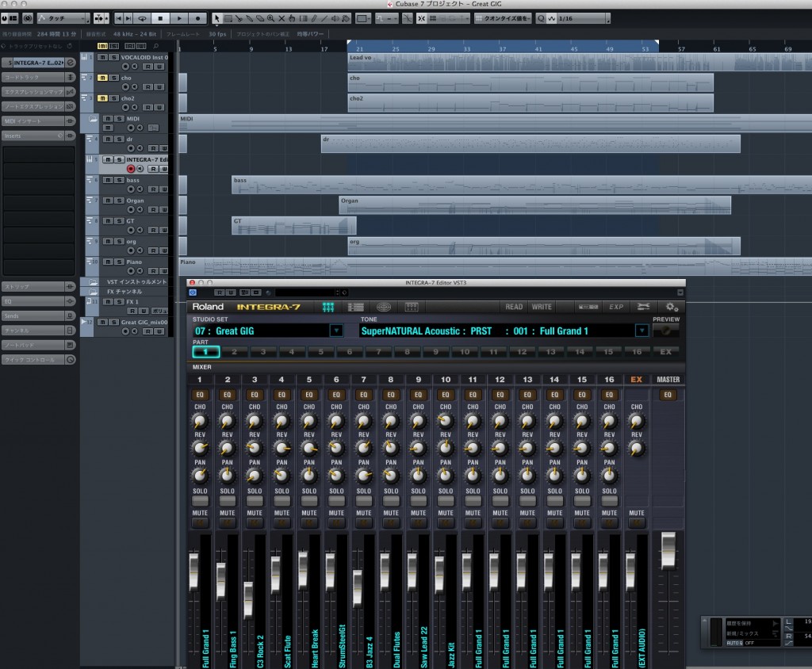Viewport: 812px width, 669px height.
Task: Toggle Write automation on GT track
Action: tap(163, 230)
